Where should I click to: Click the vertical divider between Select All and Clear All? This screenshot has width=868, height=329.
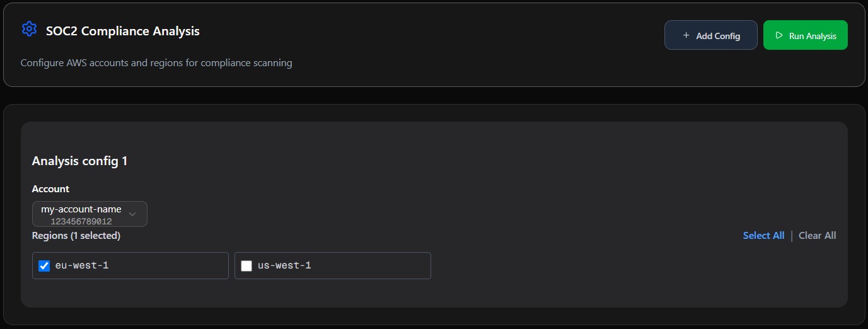792,236
